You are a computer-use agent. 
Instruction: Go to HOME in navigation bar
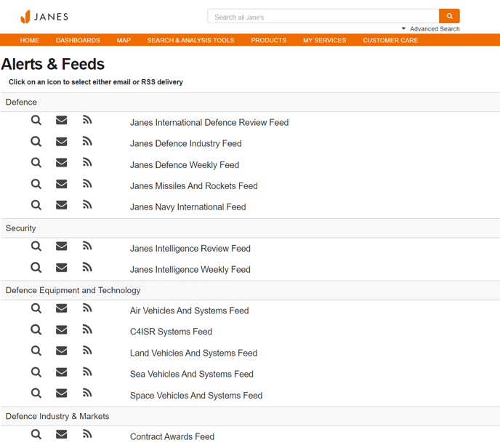click(x=29, y=40)
